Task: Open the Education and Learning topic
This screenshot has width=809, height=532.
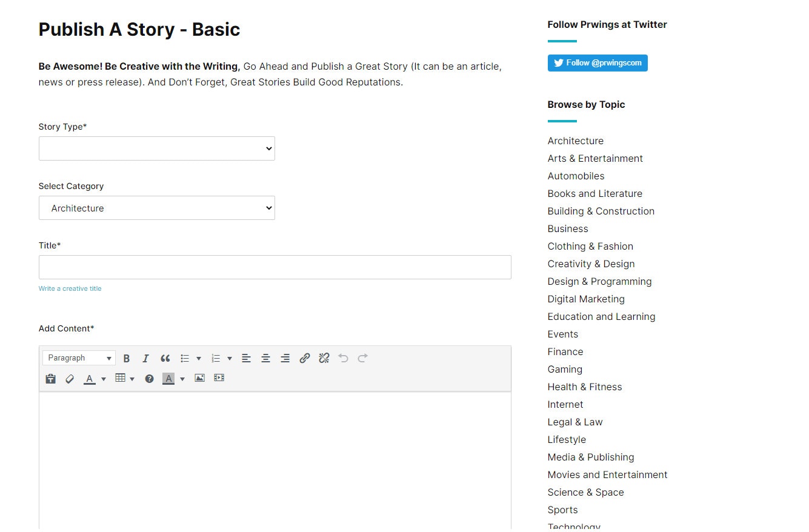Action: coord(602,316)
